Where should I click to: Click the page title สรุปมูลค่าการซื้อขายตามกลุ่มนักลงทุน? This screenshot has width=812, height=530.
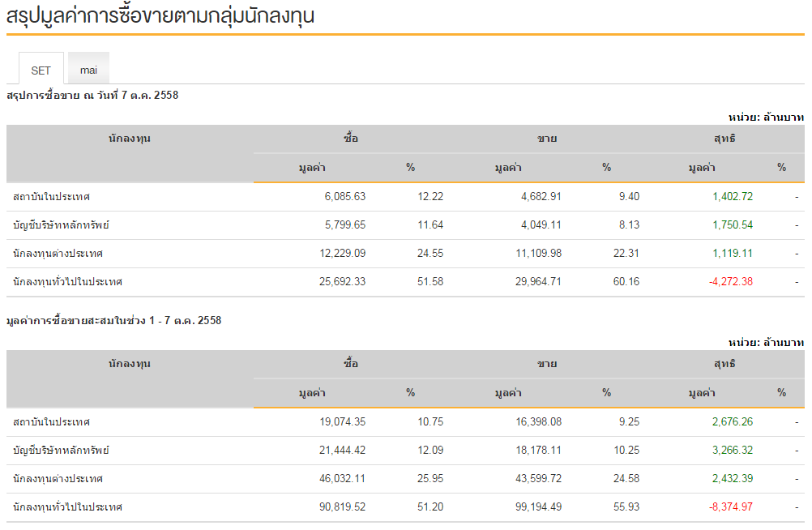tap(160, 15)
